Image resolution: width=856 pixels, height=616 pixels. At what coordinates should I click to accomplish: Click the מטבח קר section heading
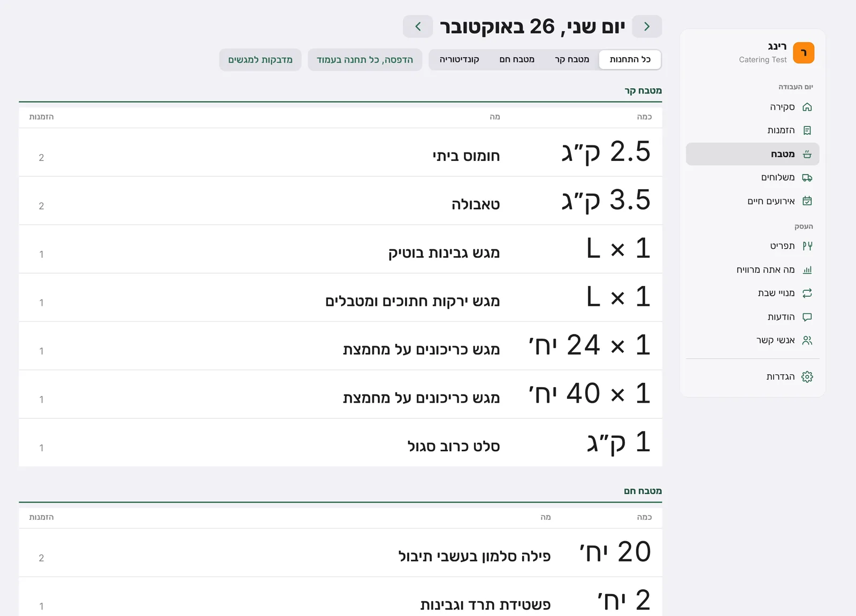[x=643, y=90]
